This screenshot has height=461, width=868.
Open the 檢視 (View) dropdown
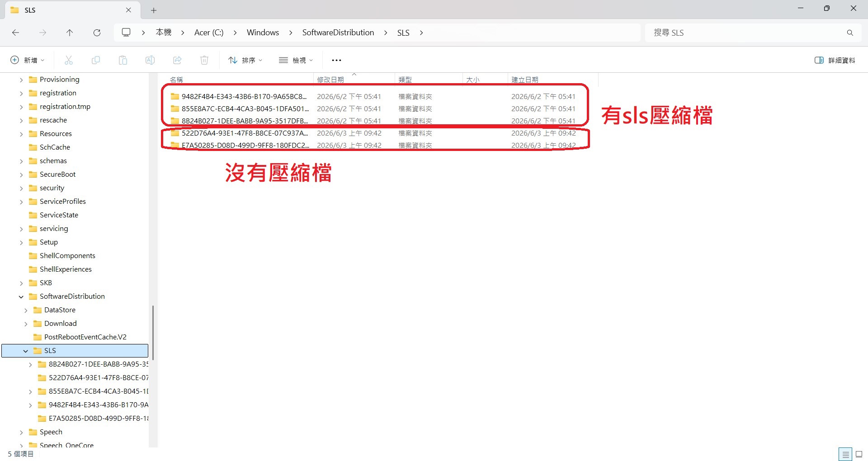(296, 60)
